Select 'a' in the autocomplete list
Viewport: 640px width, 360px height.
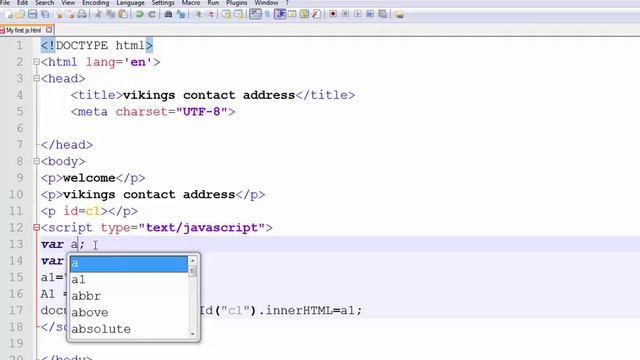click(x=129, y=264)
